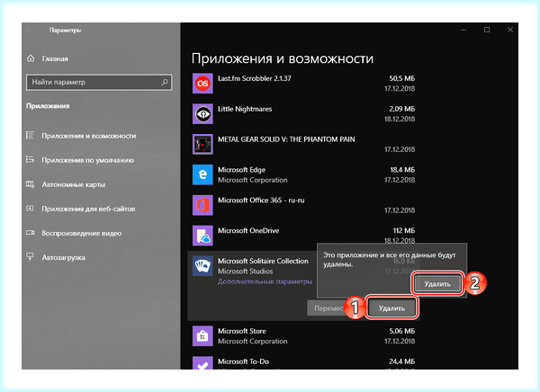Close the Параметры window
540x392 pixels.
pos(510,30)
